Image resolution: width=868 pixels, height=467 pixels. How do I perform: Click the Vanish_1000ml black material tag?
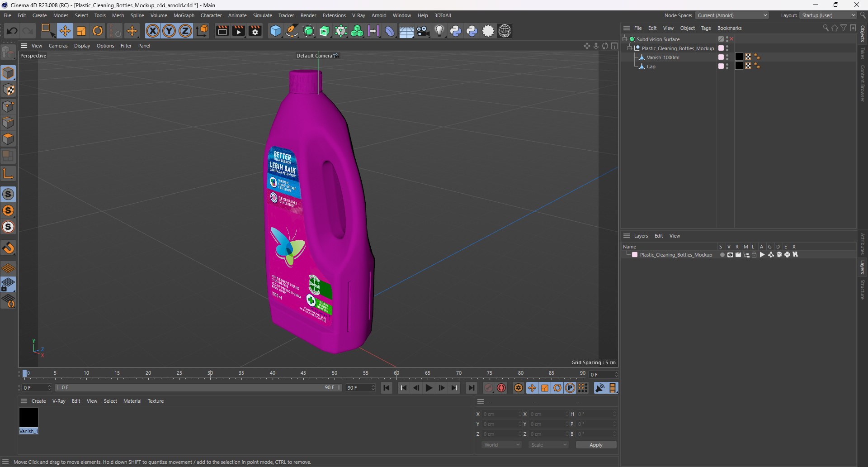[x=739, y=57]
